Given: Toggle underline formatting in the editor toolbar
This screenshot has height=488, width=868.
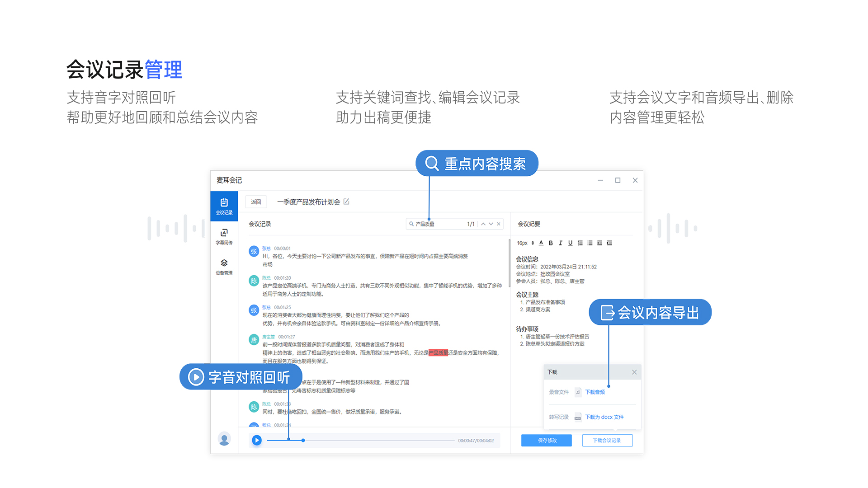Looking at the screenshot, I should (570, 243).
